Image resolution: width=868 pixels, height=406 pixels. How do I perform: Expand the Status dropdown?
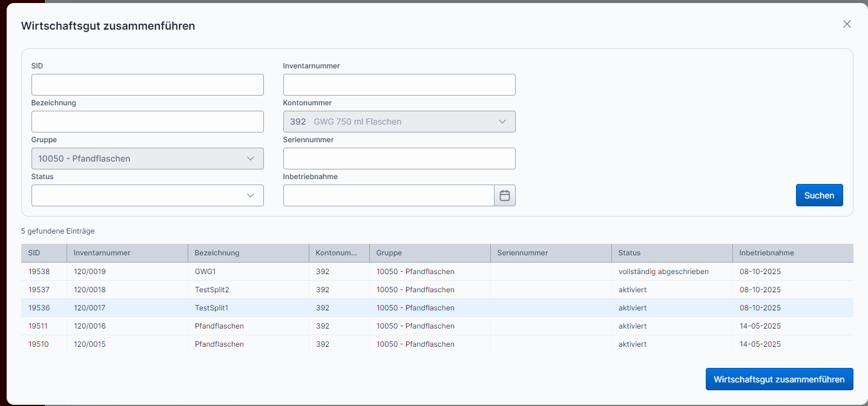click(147, 195)
